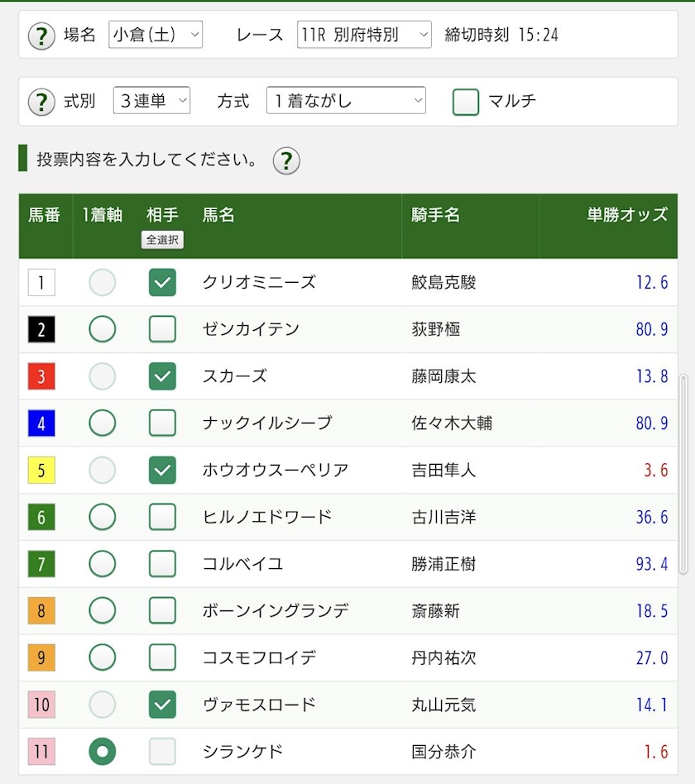Click horse number 8 orange badge
Image resolution: width=695 pixels, height=784 pixels.
tap(41, 612)
